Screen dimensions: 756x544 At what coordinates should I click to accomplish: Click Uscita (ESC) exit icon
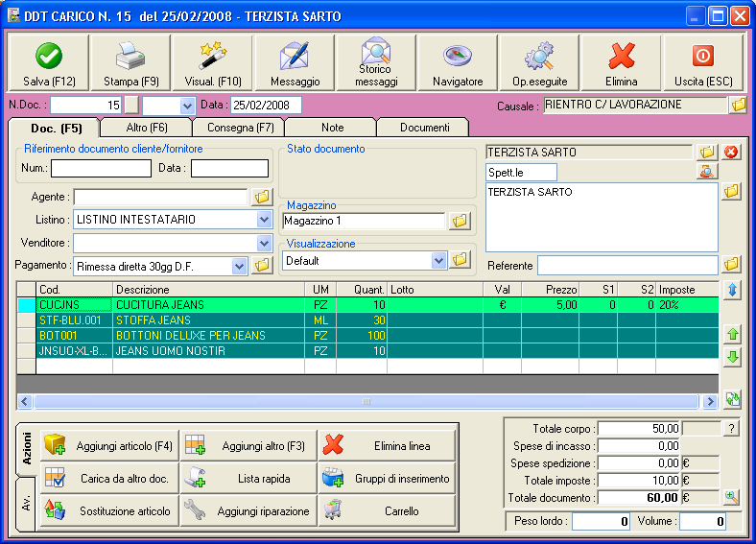[x=703, y=57]
